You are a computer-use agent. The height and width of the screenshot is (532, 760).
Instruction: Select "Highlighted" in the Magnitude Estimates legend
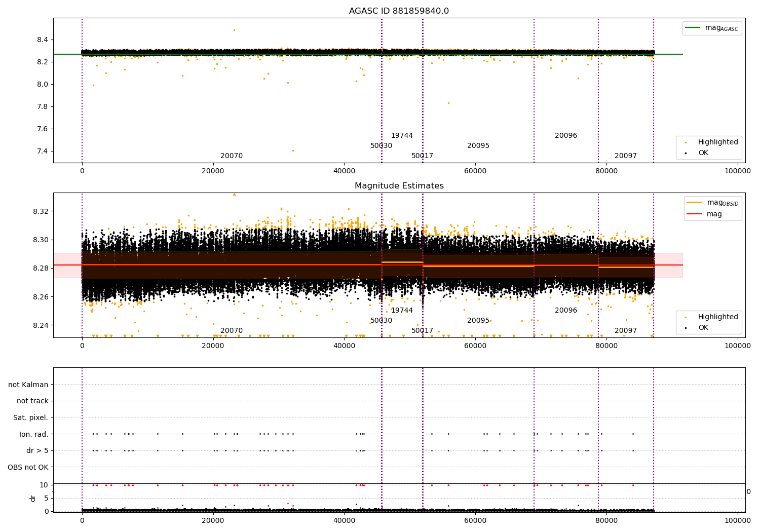pos(717,317)
